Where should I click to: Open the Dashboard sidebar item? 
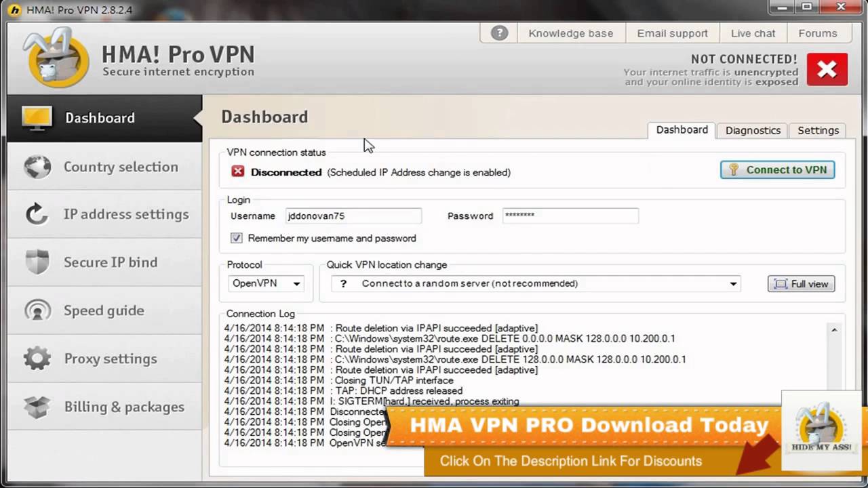(x=104, y=118)
